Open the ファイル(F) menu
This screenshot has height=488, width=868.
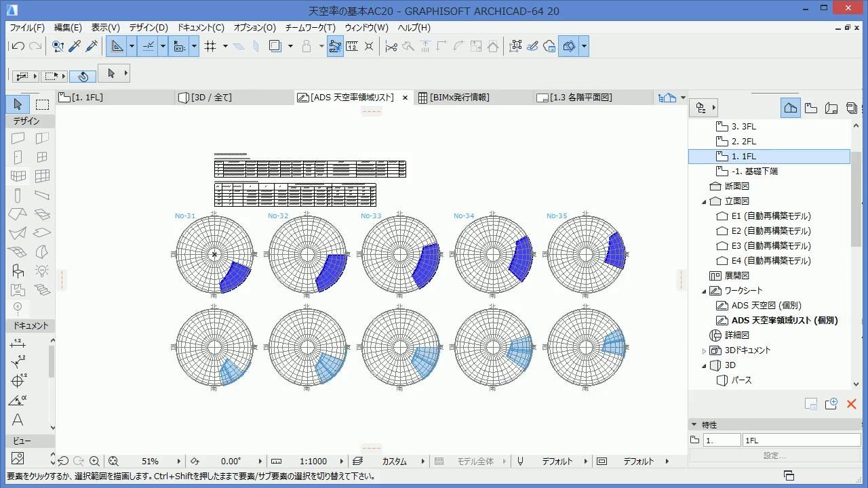[27, 28]
